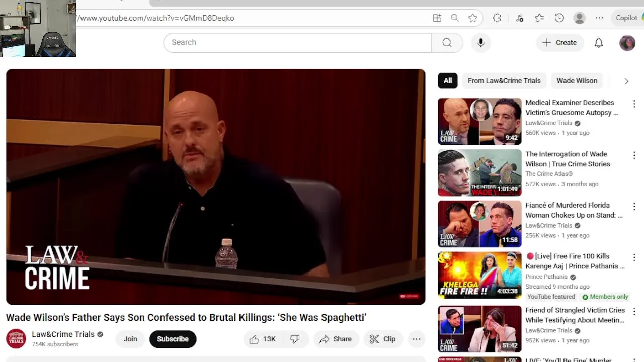This screenshot has width=644, height=362.
Task: Open Prince Pathania channel link
Action: (x=546, y=277)
